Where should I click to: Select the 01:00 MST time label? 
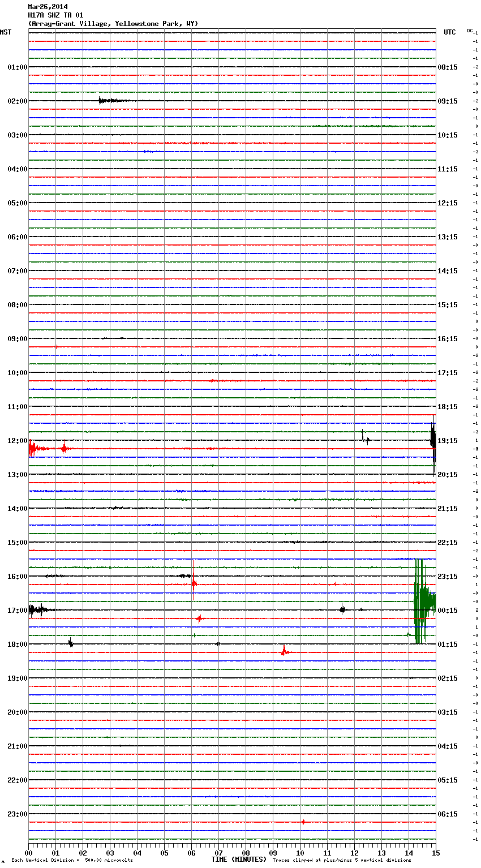(18, 67)
